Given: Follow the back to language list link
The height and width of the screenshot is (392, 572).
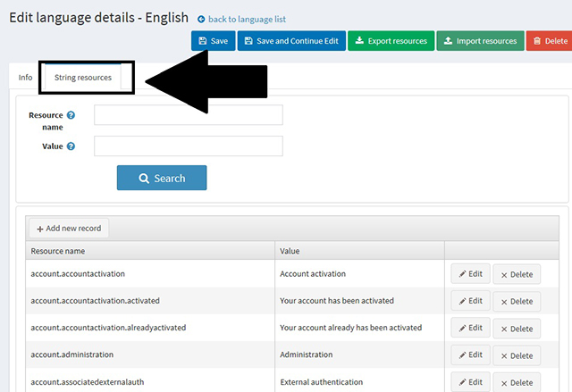Looking at the screenshot, I should [x=247, y=20].
